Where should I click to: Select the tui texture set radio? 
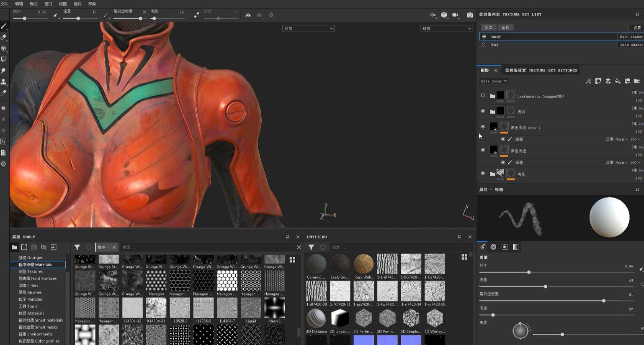484,44
